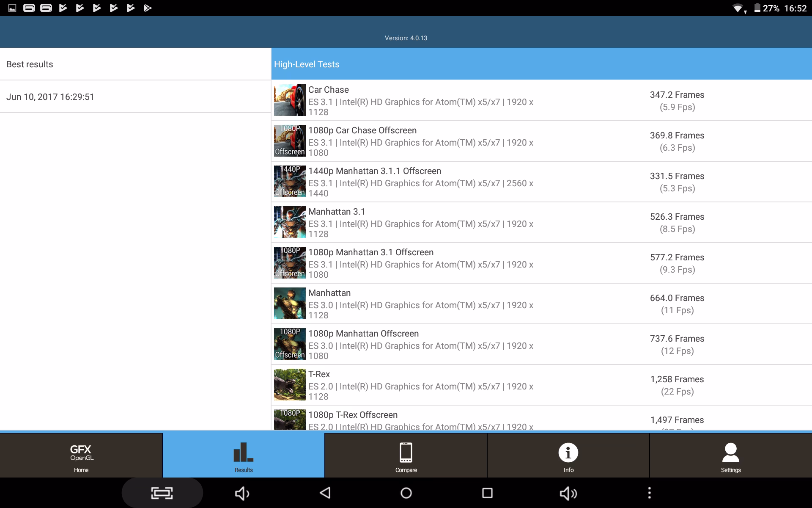Tap the "Manhattan 3.1" test title
The height and width of the screenshot is (508, 812).
[337, 212]
